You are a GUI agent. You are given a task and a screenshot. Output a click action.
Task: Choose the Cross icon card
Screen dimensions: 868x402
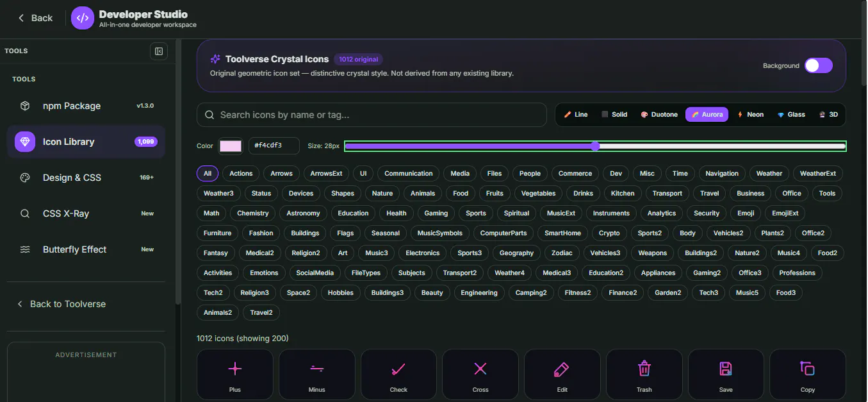(480, 374)
